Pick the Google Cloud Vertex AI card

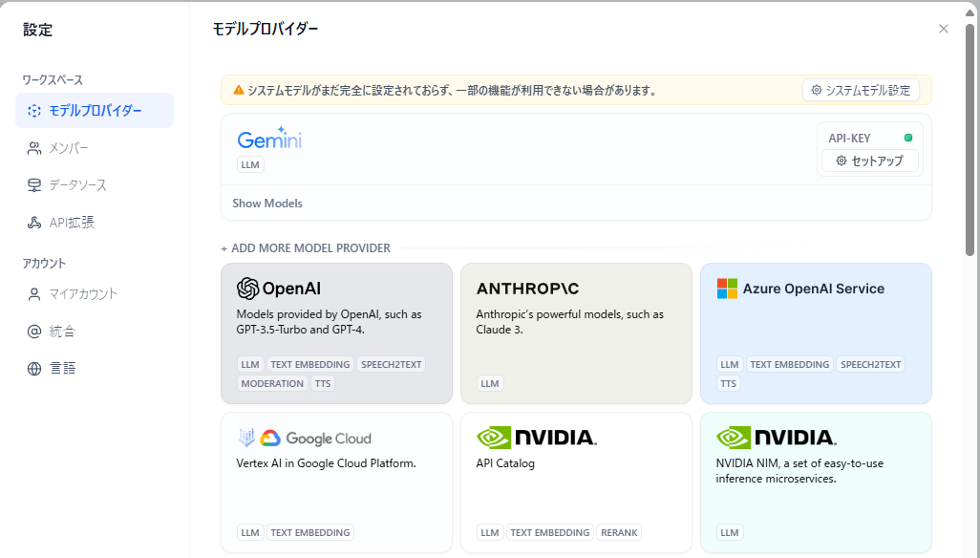(x=336, y=483)
